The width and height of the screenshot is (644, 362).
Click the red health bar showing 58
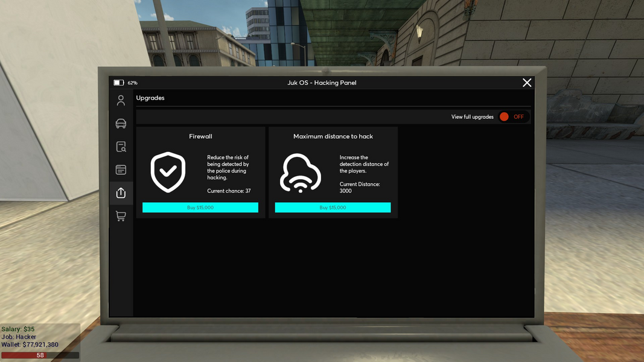pos(40,355)
